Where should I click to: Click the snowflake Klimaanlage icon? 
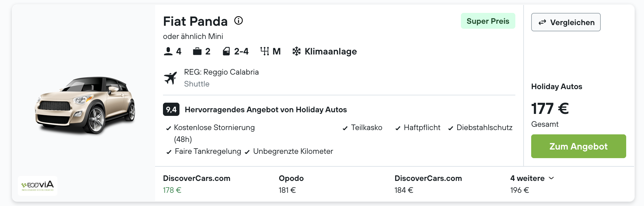click(297, 51)
